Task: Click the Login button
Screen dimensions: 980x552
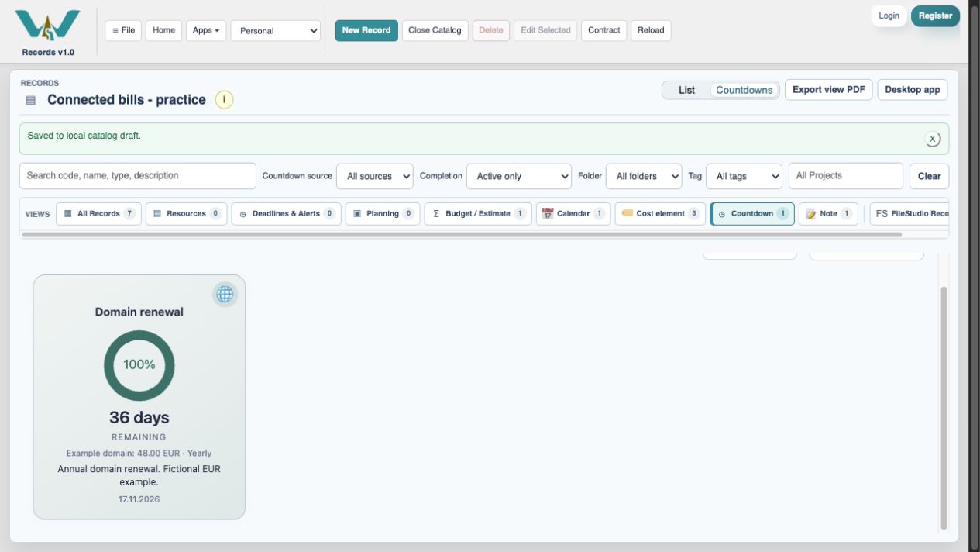Action: click(889, 16)
